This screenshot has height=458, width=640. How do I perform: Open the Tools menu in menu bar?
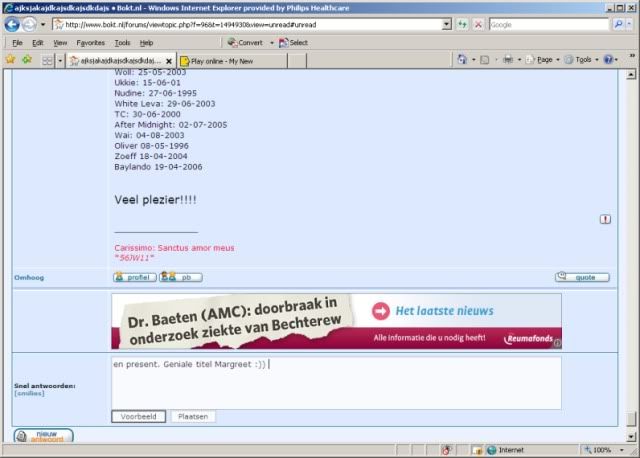122,42
